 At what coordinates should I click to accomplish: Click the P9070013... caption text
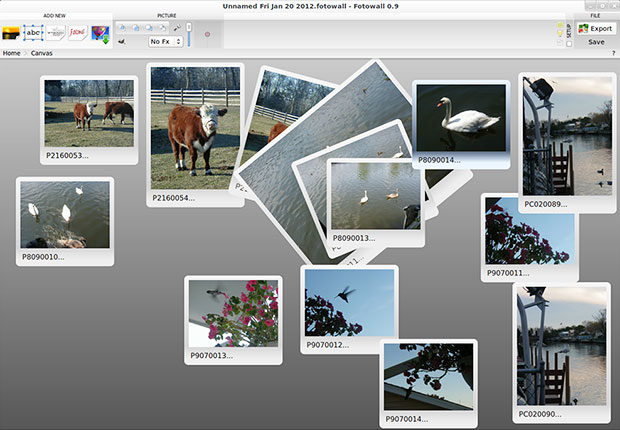212,356
